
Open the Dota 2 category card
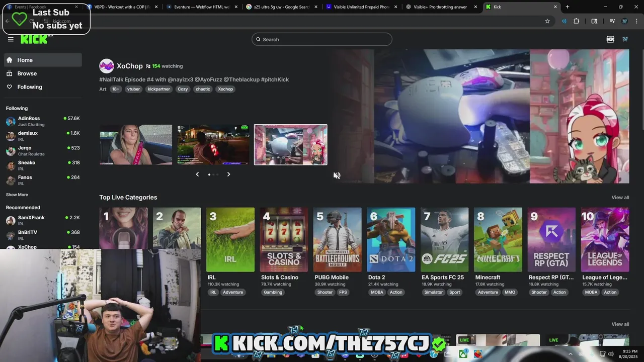pos(391,240)
